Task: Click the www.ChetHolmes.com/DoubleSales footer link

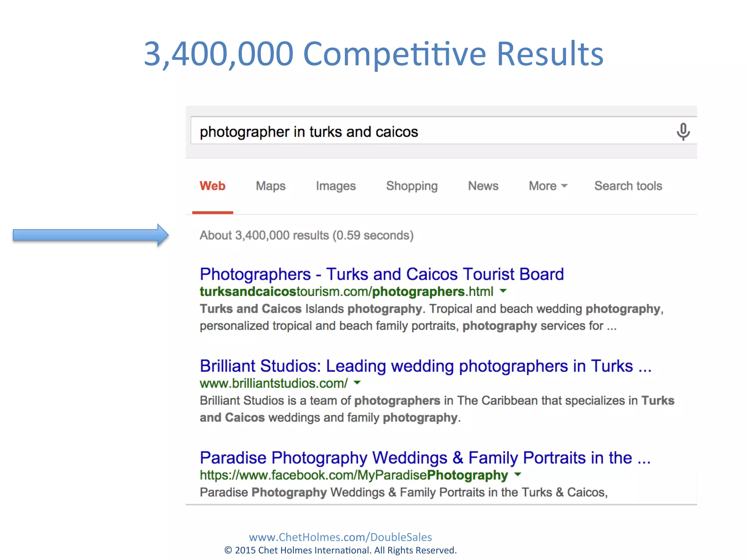Action: [340, 537]
